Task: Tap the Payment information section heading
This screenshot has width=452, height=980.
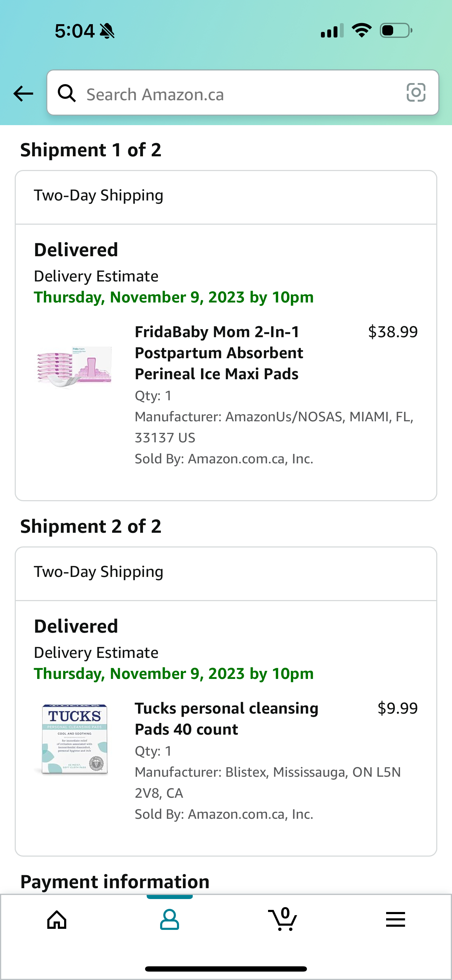Action: (x=115, y=882)
